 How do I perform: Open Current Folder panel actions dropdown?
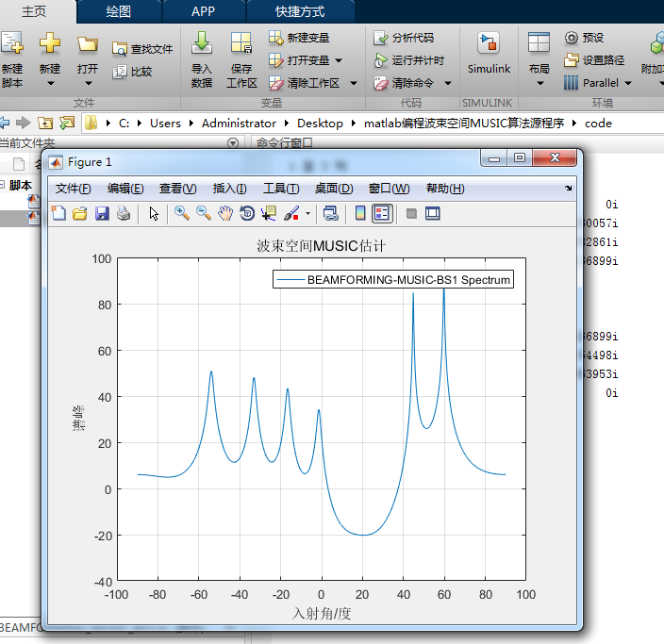tap(233, 143)
